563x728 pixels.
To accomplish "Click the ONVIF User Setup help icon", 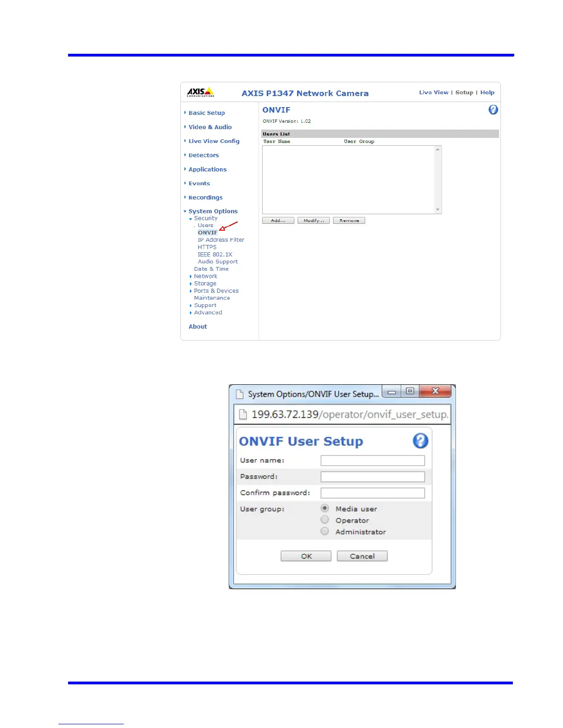I will tap(420, 441).
